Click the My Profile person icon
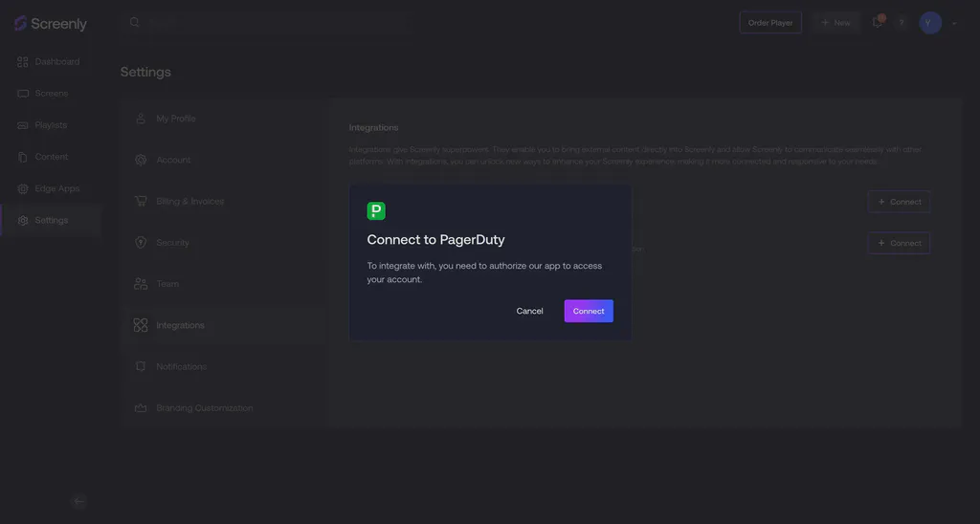 pyautogui.click(x=141, y=119)
